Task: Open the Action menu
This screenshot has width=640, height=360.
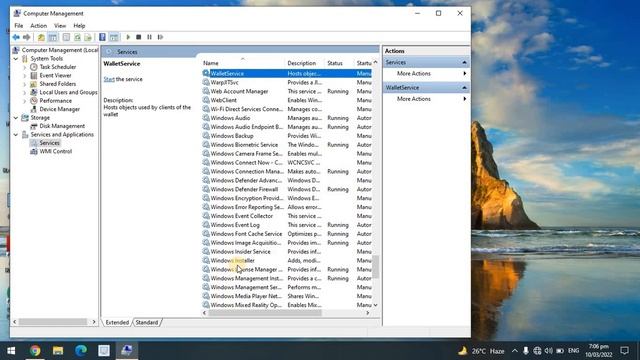Action: click(x=39, y=26)
